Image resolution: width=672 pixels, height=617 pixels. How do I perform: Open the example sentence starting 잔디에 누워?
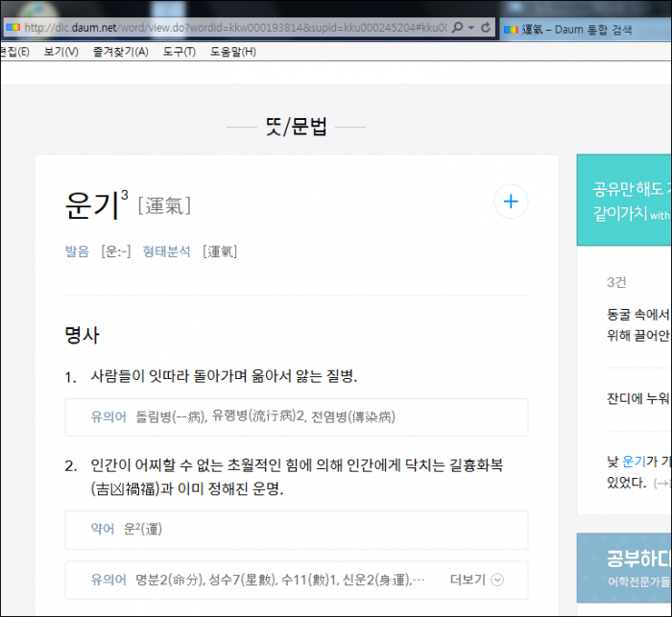(638, 398)
